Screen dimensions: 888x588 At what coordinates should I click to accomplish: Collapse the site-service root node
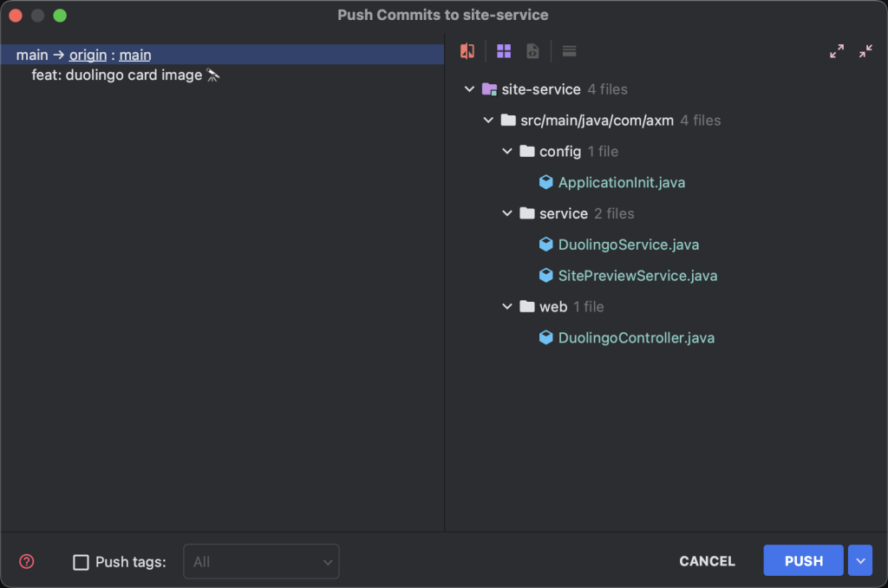click(x=469, y=89)
